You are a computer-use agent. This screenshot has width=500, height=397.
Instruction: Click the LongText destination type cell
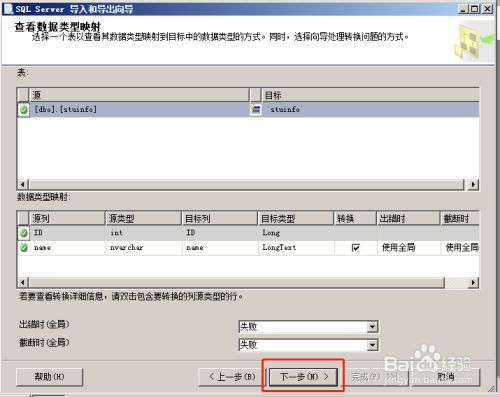(x=296, y=248)
